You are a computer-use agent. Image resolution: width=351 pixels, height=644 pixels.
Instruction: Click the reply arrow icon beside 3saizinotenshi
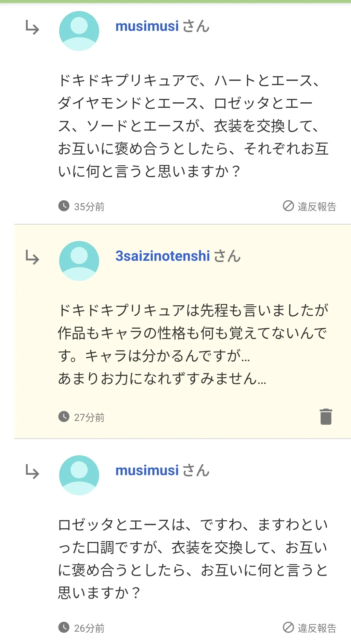tap(32, 257)
